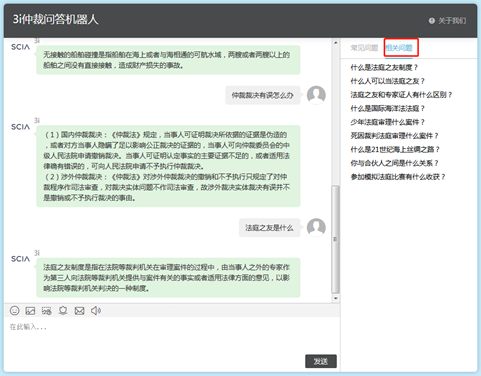Click the envelope message icon
The height and width of the screenshot is (376, 481).
click(x=79, y=311)
